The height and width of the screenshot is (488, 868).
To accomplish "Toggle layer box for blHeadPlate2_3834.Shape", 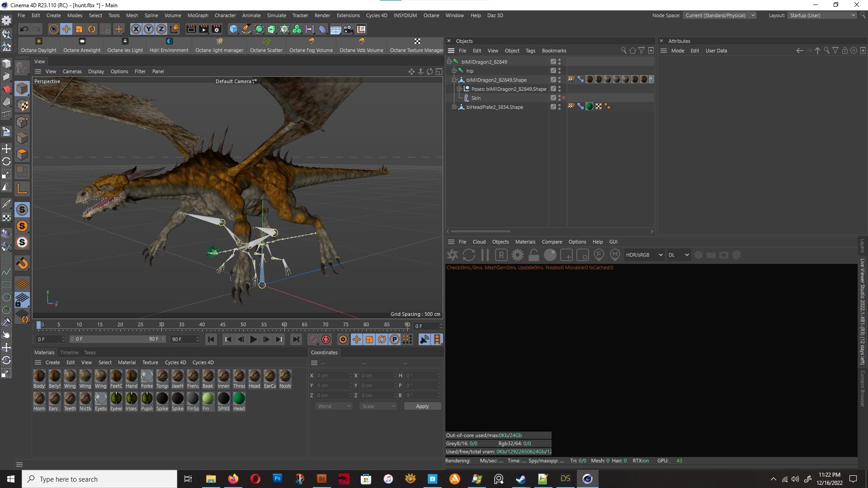I will (553, 107).
